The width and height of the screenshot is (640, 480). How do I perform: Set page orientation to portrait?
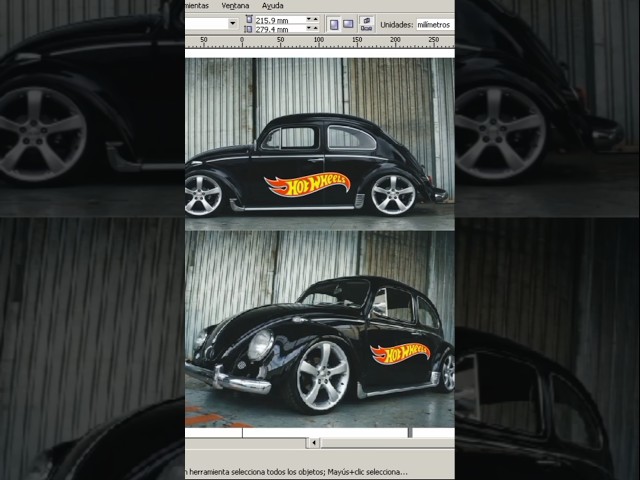(334, 24)
